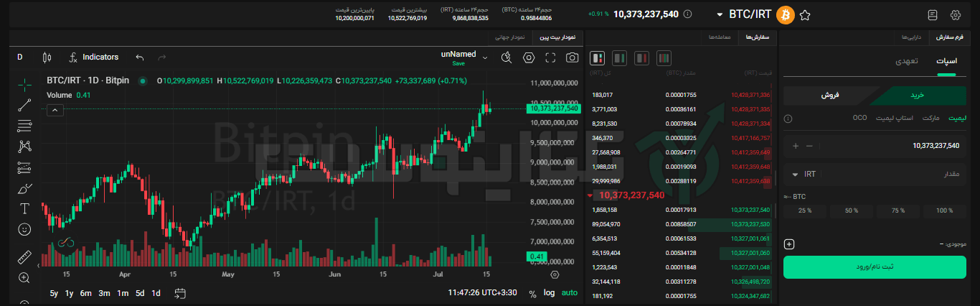Select the استاپ لیمیت (stop limit) order type

(x=895, y=117)
